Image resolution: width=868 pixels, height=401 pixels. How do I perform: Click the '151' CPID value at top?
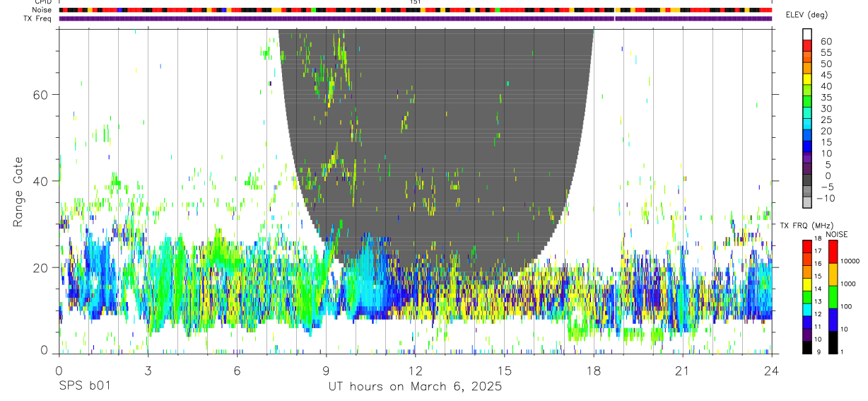click(415, 2)
